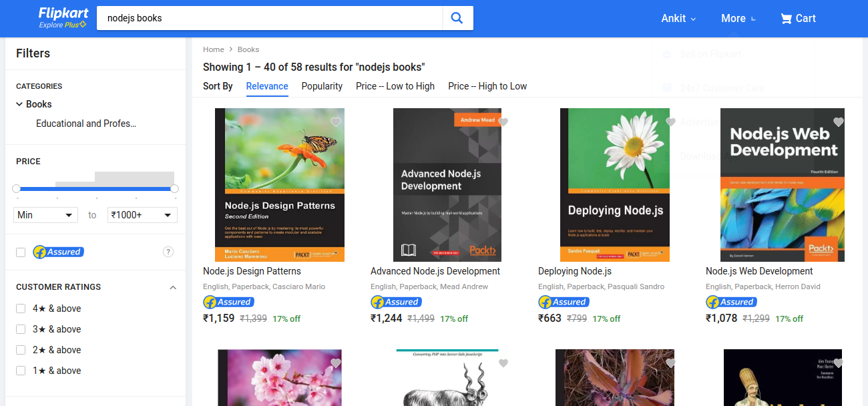Screen dimensions: 868x406
Task: Click the Assured logo in filters
Action: tap(58, 252)
